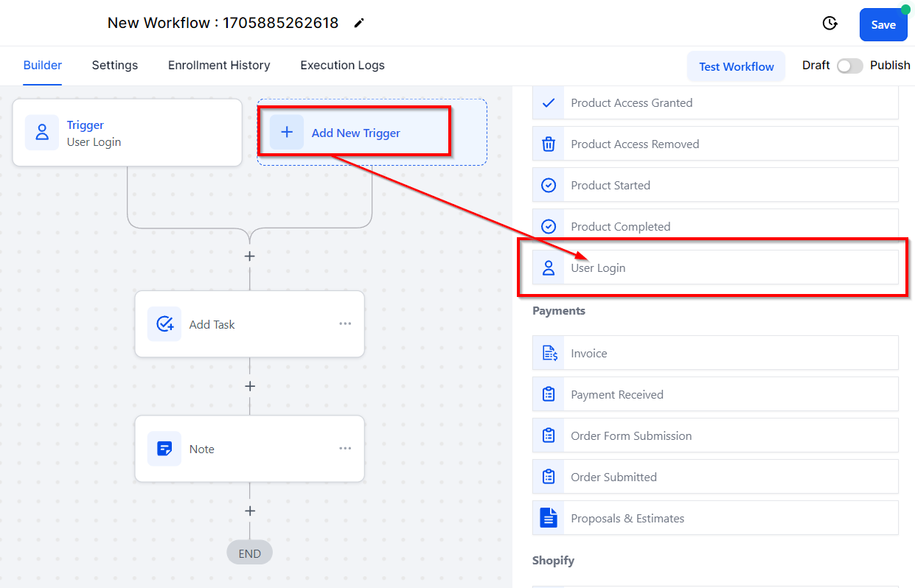Image resolution: width=915 pixels, height=588 pixels.
Task: Choose the Invoice trigger
Action: click(x=715, y=354)
